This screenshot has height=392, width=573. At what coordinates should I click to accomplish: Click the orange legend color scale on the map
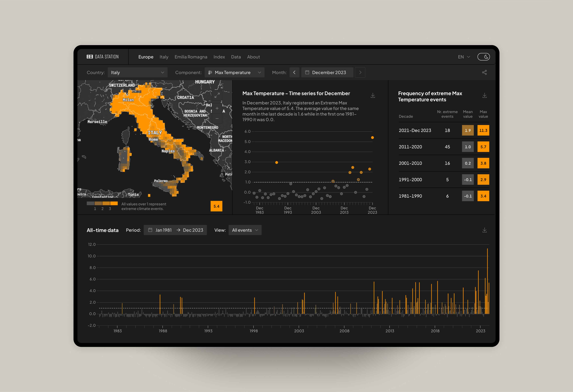[x=102, y=203]
